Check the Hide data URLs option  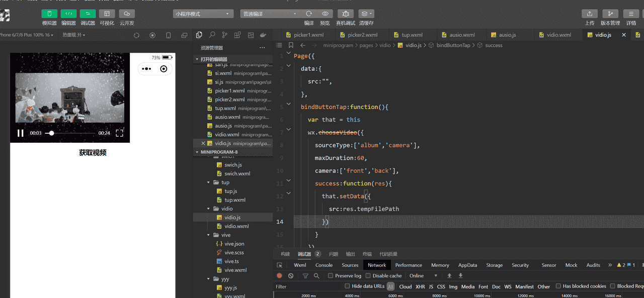coord(347,286)
